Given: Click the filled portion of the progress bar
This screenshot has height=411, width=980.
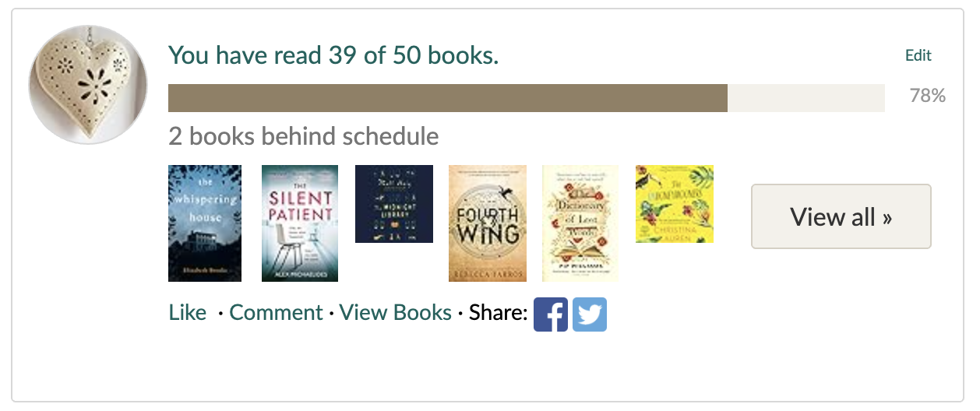Looking at the screenshot, I should tap(448, 98).
